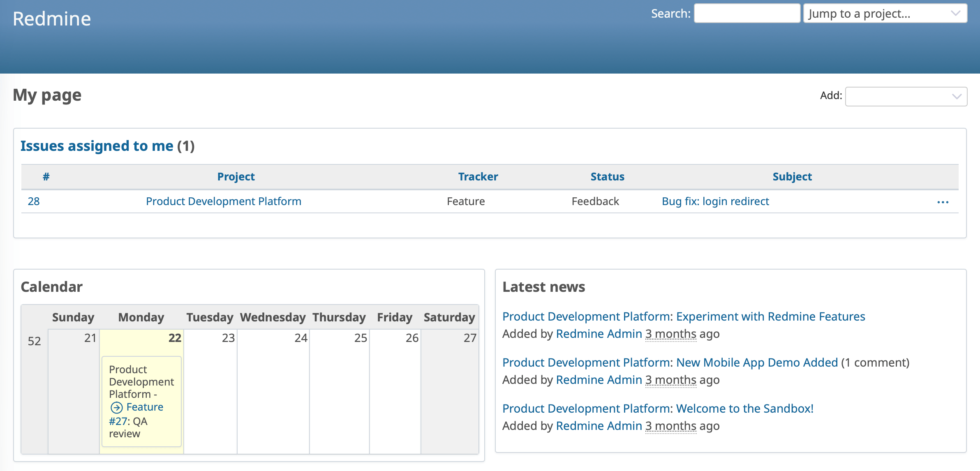The image size is (980, 471).
Task: Open Bug fix: login redirect issue
Action: pos(715,201)
